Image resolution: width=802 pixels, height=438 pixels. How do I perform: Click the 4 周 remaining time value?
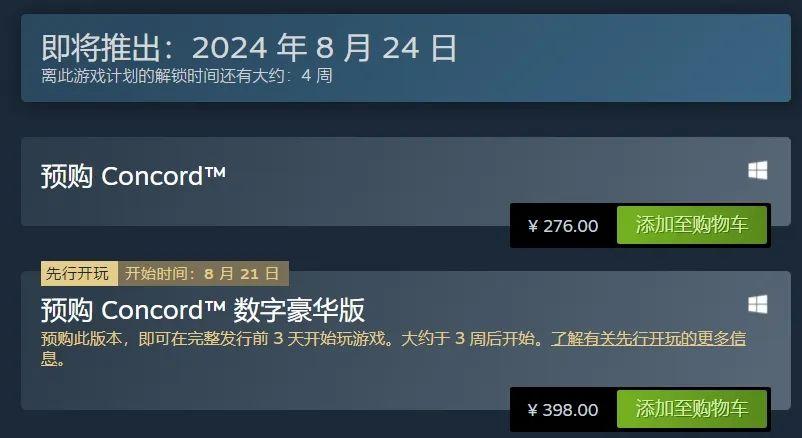pyautogui.click(x=317, y=76)
